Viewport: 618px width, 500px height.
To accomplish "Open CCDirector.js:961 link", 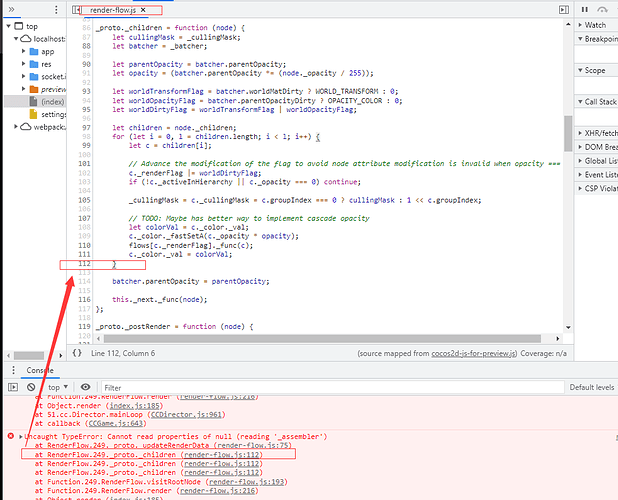I will (x=187, y=414).
